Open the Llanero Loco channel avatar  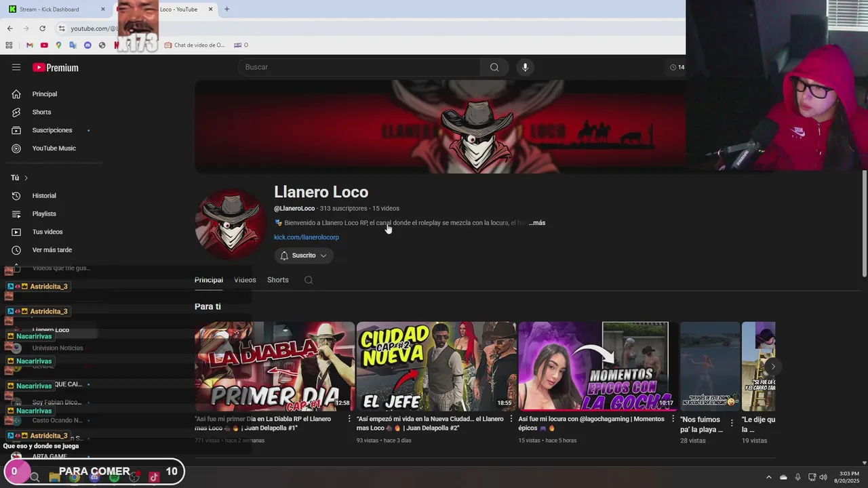(230, 223)
